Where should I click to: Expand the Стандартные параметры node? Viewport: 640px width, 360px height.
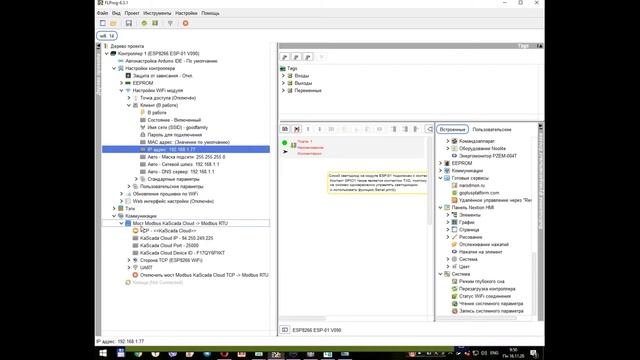[136, 179]
